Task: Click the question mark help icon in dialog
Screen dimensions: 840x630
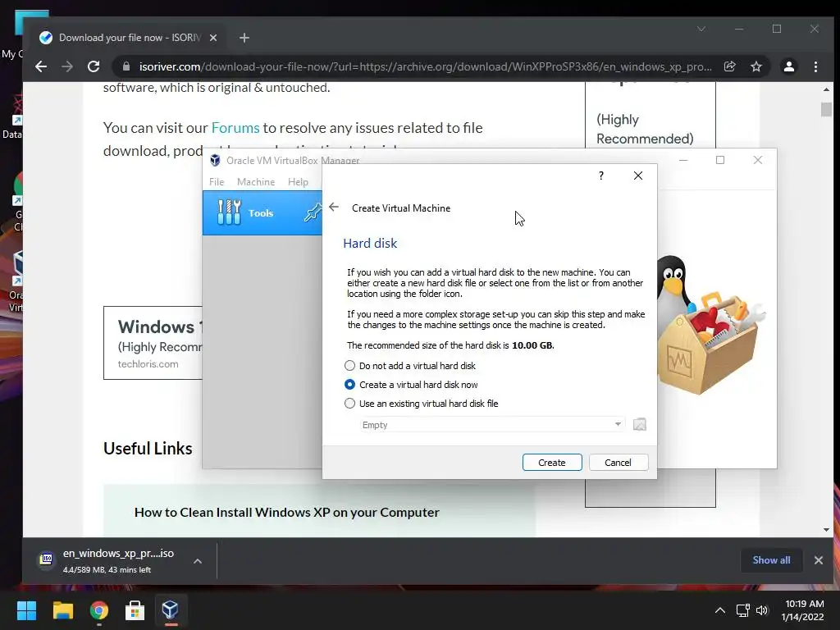Action: click(601, 176)
